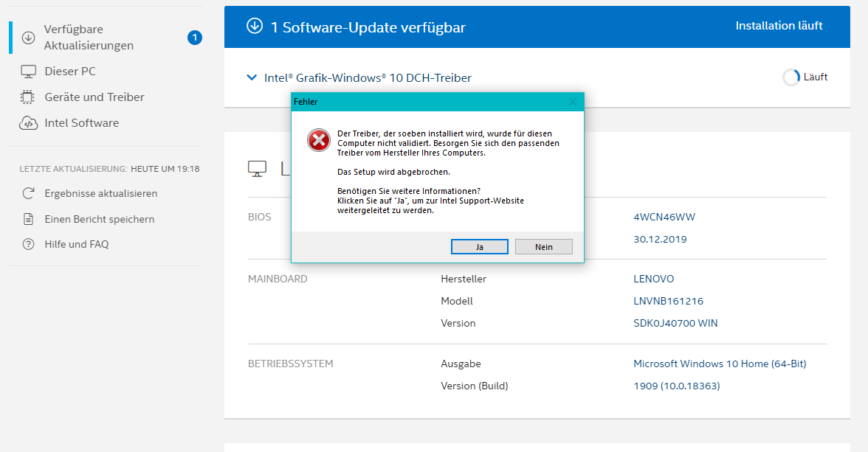Click mainboard manufacturer value LENOVO
Image resolution: width=868 pixels, height=452 pixels.
click(x=654, y=279)
